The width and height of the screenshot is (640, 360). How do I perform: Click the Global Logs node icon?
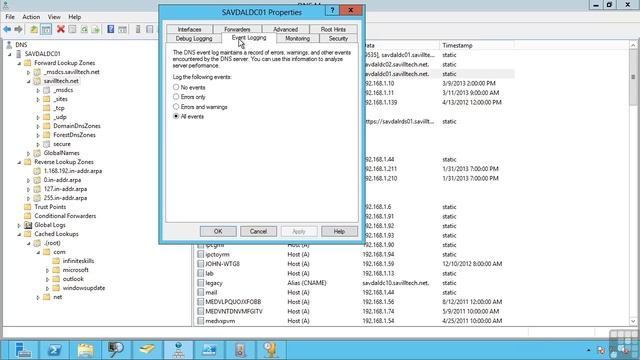(28, 225)
